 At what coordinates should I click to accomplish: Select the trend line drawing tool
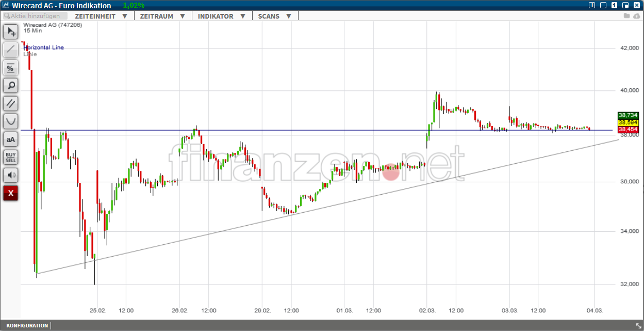pyautogui.click(x=10, y=50)
